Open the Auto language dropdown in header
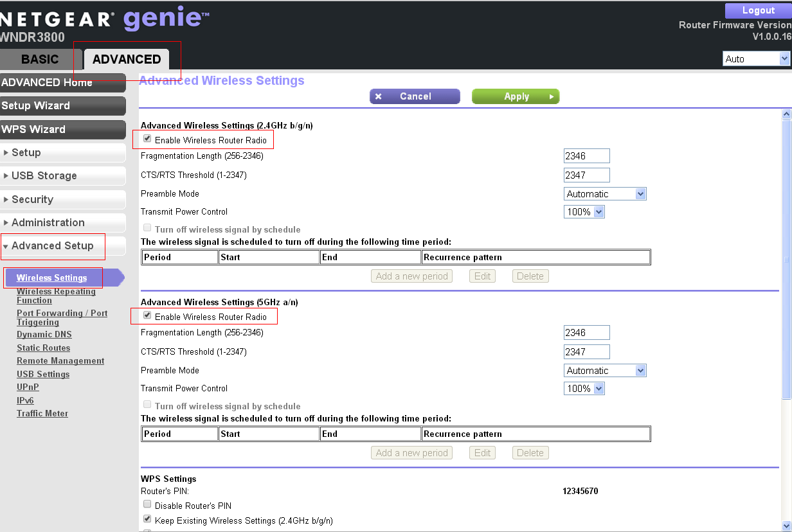This screenshot has height=532, width=792. (756, 58)
